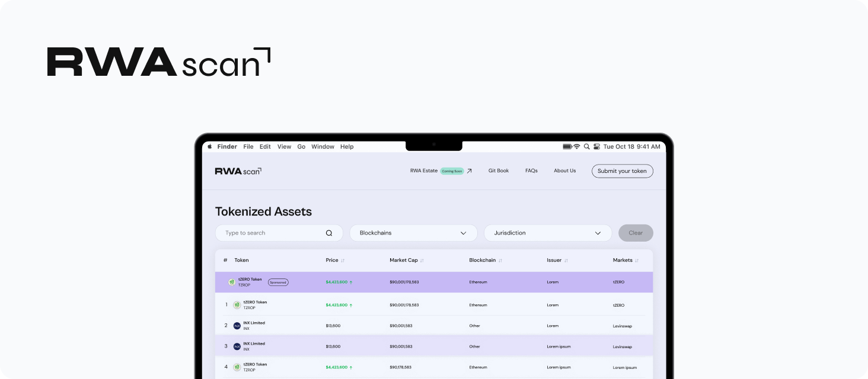The height and width of the screenshot is (379, 868).
Task: Click the search magnifier icon in search box
Action: coord(329,233)
